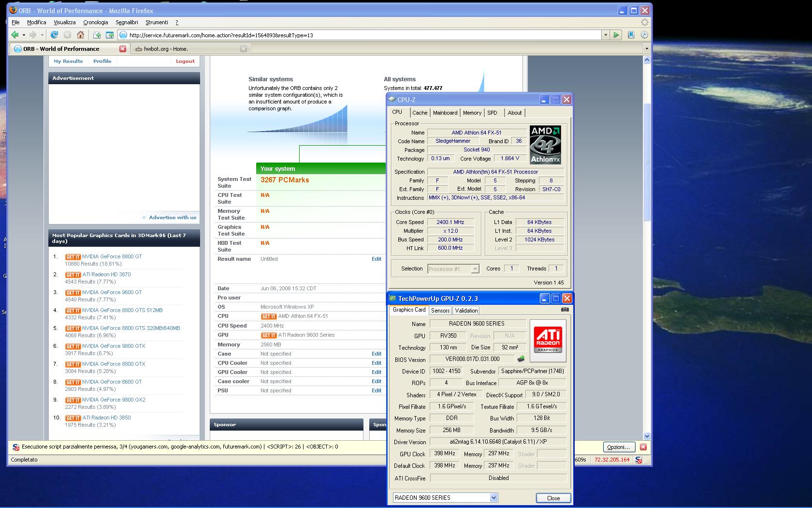Click Edit next to CPU Cooler

coord(377,363)
